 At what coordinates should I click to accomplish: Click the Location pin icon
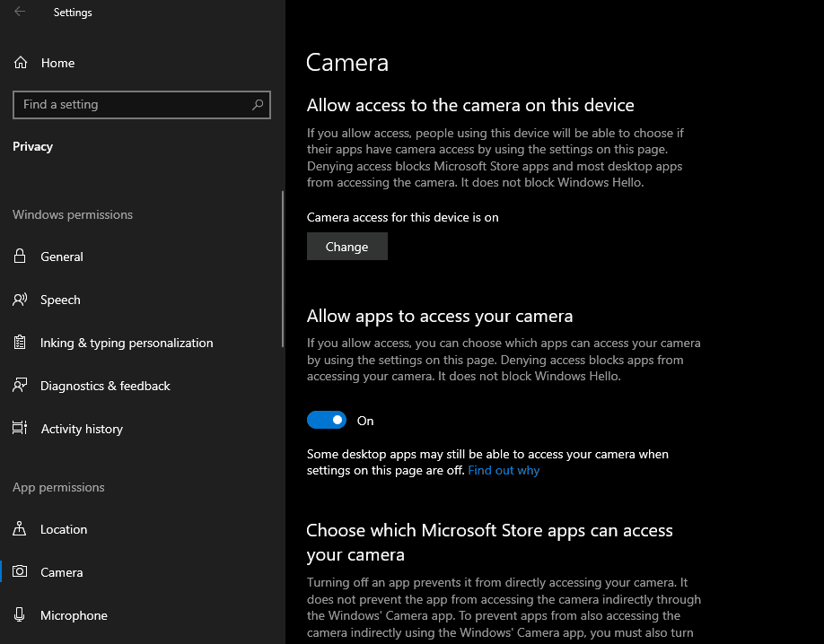point(20,529)
